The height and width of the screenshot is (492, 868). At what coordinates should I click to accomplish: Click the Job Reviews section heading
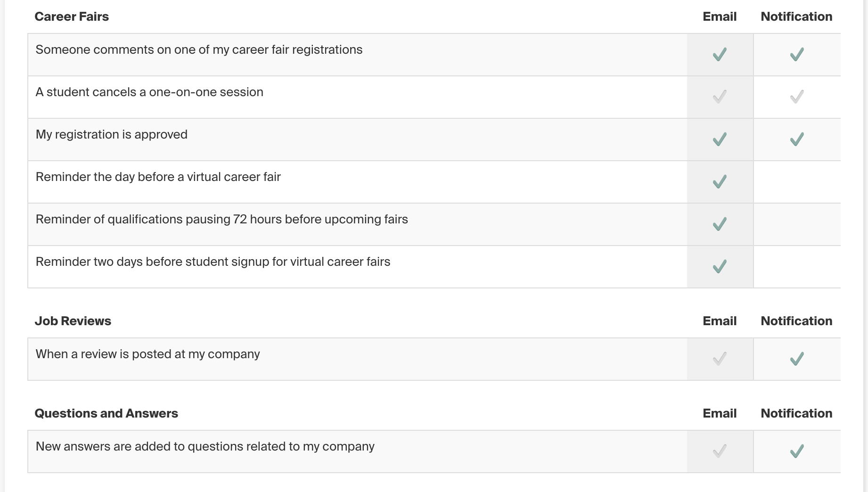tap(73, 321)
